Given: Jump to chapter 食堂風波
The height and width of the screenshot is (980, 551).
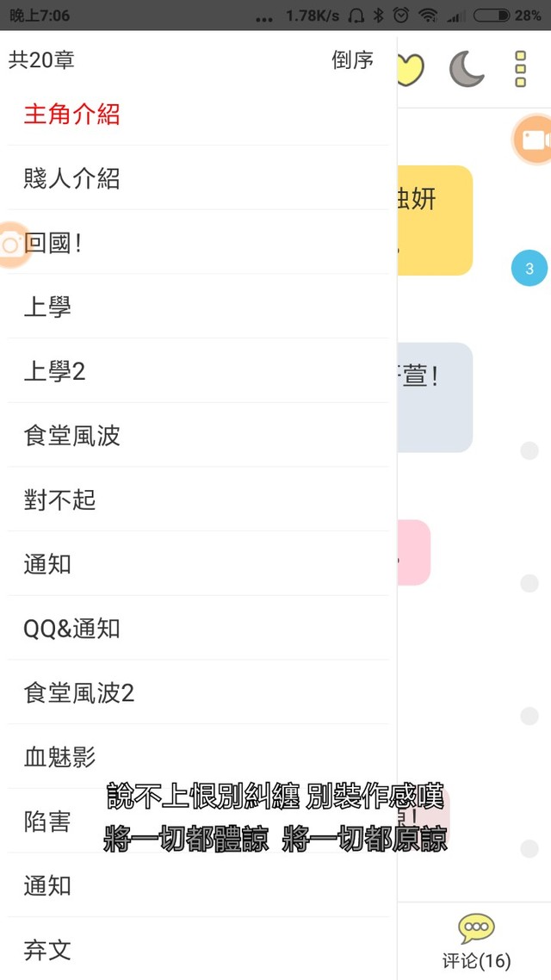Looking at the screenshot, I should (x=71, y=436).
